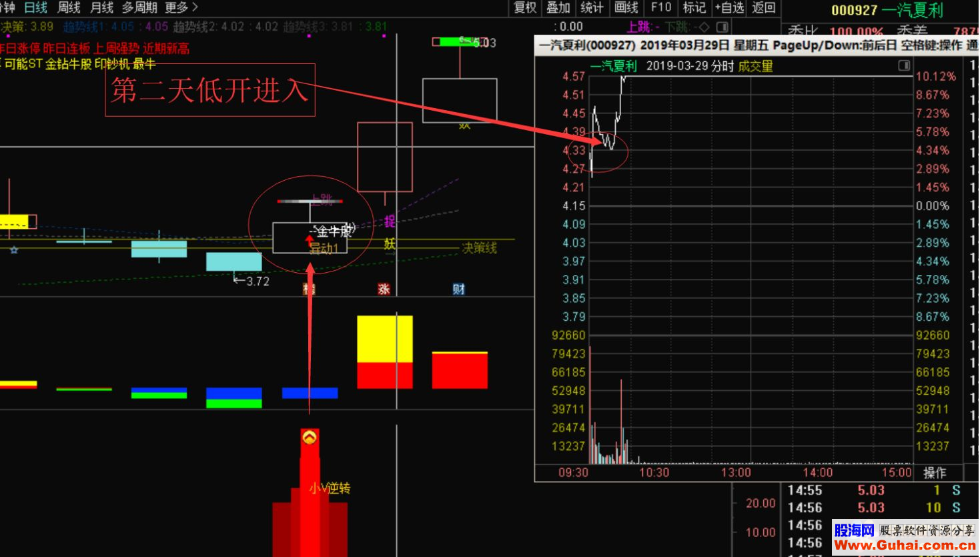
Task: Select the large yellow-red volume bar
Action: pos(385,352)
